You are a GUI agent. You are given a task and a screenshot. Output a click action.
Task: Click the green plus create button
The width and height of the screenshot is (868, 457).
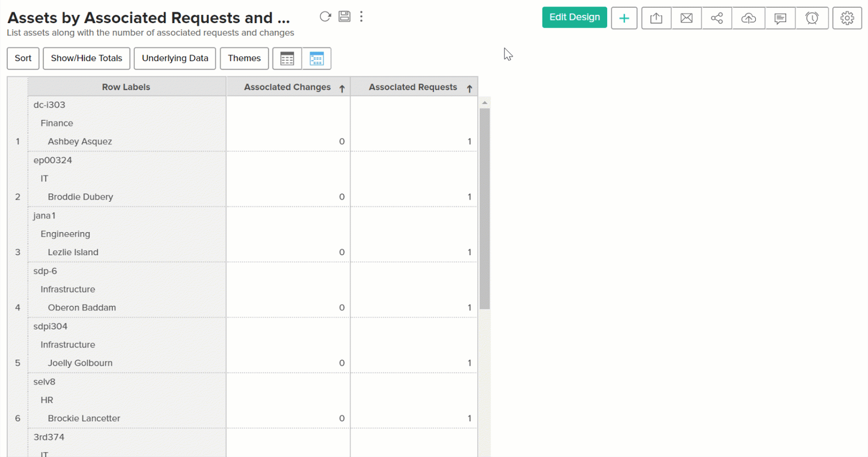624,18
